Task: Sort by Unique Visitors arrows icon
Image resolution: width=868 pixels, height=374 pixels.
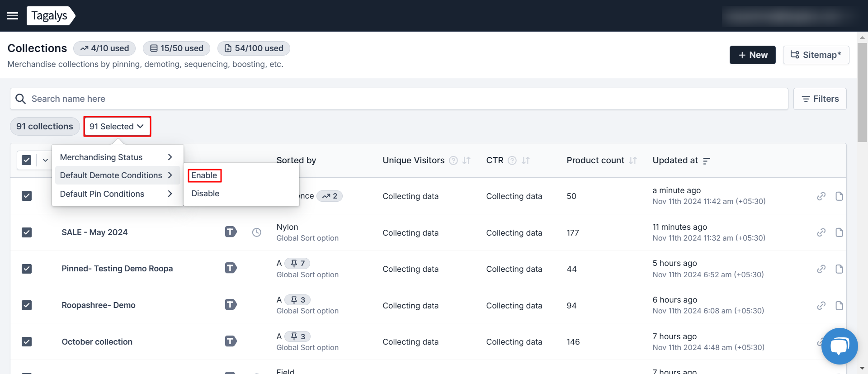Action: click(x=467, y=161)
